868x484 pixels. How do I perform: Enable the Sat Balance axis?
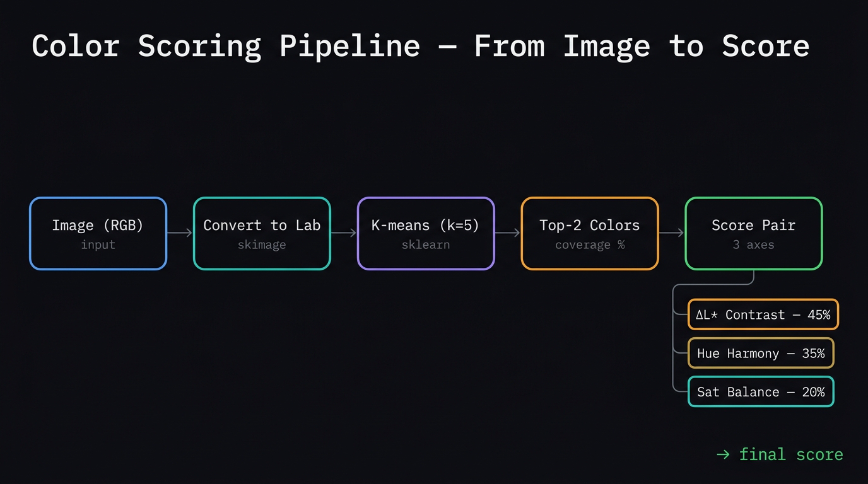(x=761, y=391)
